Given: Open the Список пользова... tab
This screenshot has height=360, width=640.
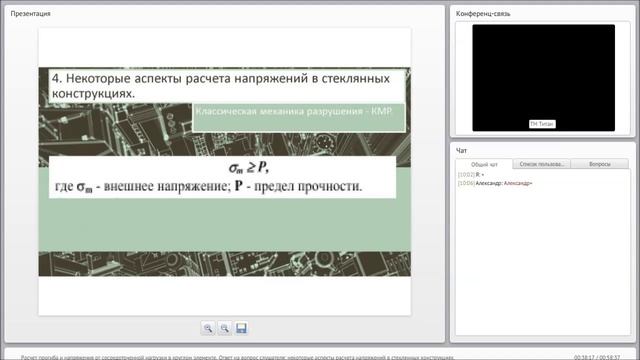Looking at the screenshot, I should coord(542,164).
